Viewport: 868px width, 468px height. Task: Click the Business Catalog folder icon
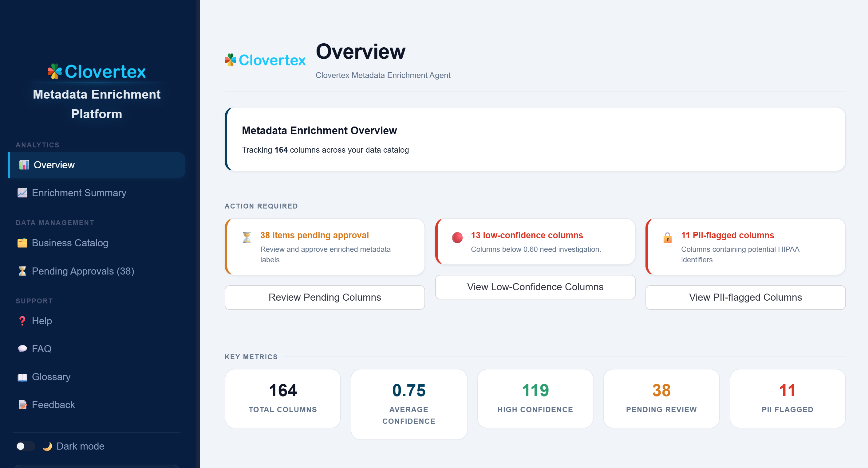[22, 243]
